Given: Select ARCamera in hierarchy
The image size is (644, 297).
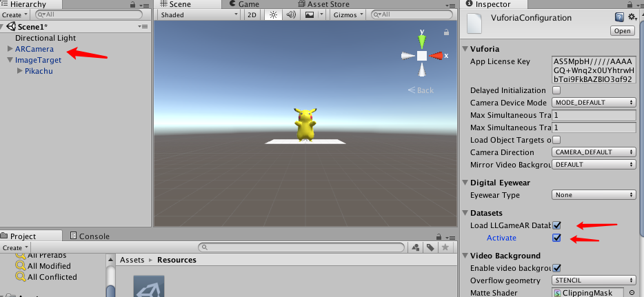Looking at the screenshot, I should tap(34, 49).
